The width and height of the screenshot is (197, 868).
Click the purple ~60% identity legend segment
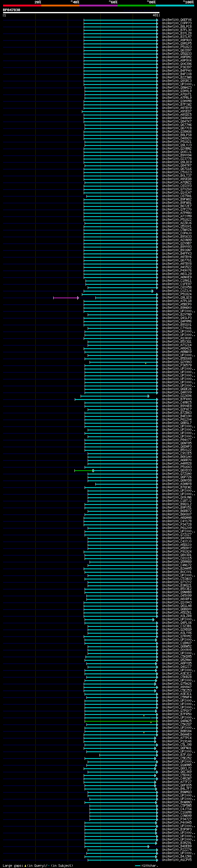tap(98, 6)
